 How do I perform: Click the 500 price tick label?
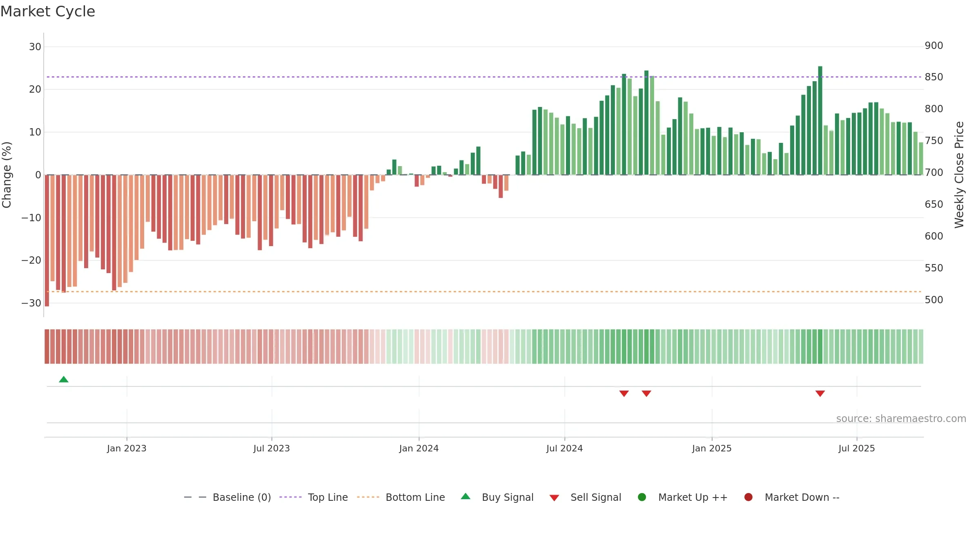pos(934,300)
